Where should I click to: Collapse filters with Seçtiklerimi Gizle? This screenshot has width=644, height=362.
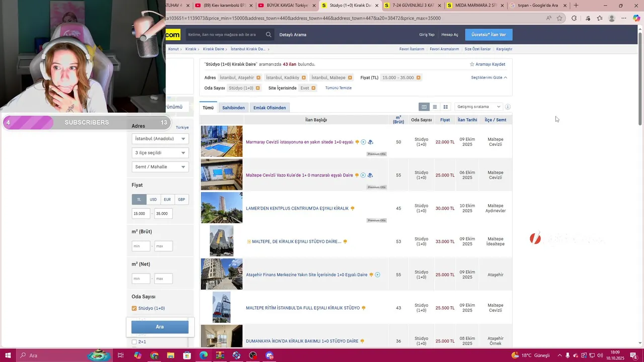(x=489, y=77)
